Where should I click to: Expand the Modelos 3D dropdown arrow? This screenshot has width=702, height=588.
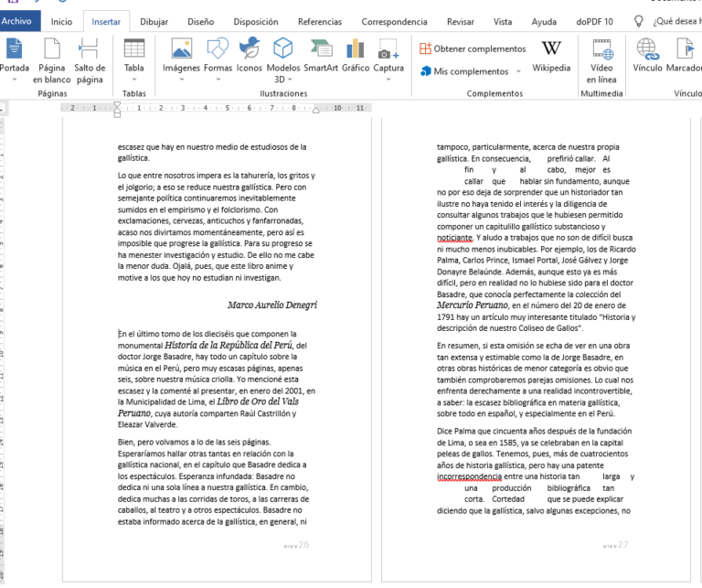click(290, 80)
